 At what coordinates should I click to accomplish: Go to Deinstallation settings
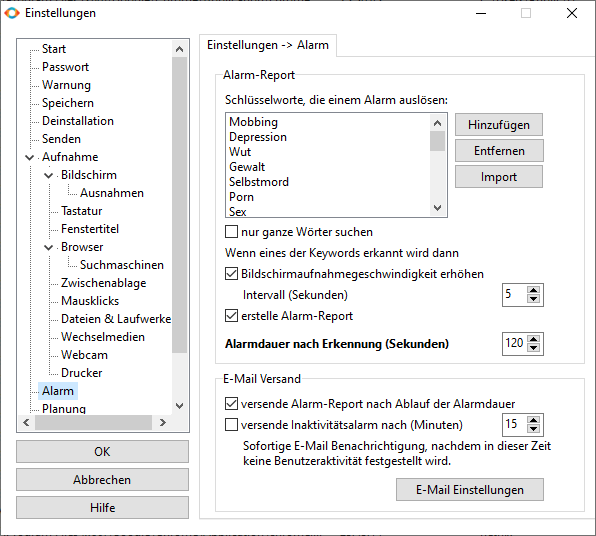click(78, 121)
